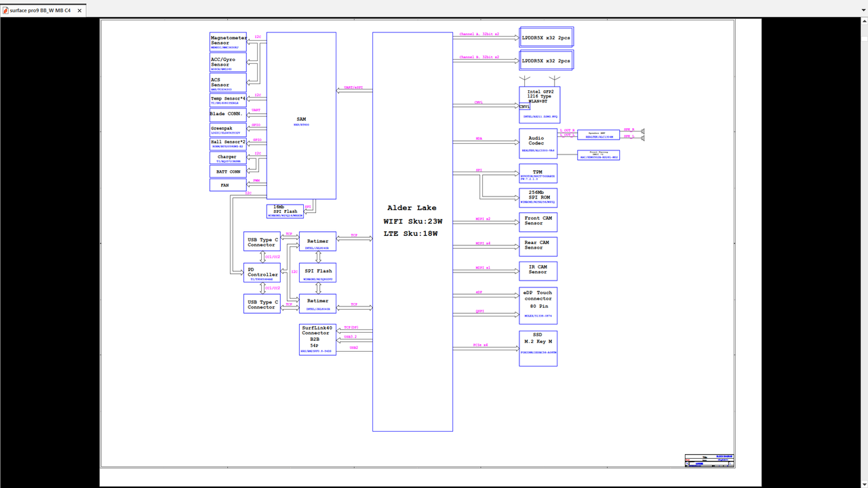
Task: Select the UART/eSPI signal label
Action: (354, 87)
